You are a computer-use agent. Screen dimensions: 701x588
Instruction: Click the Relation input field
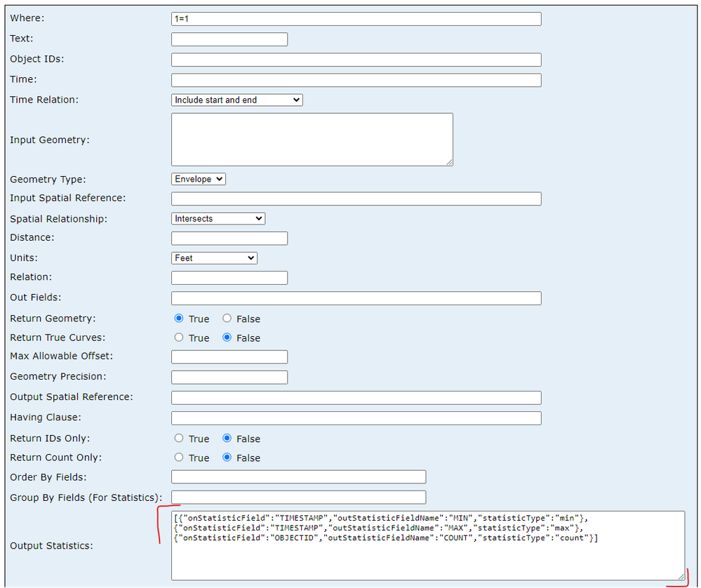(x=229, y=278)
